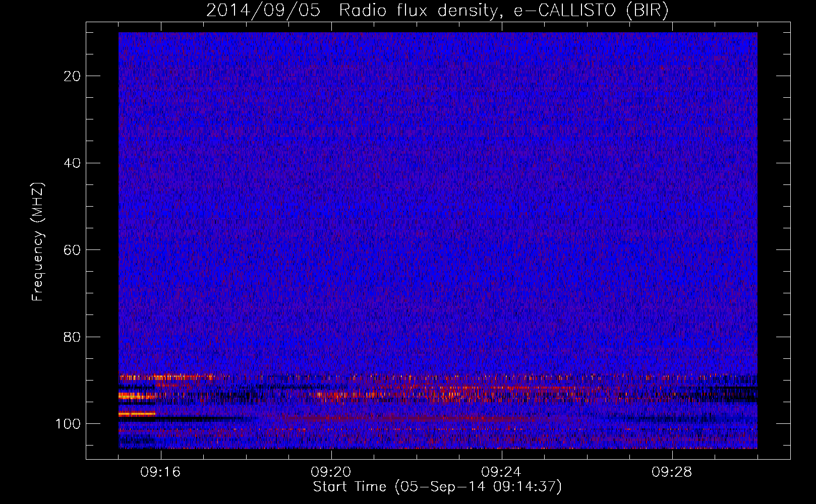Click the 'Start Time (05-Sep-14 09:14:37)' label

437,487
